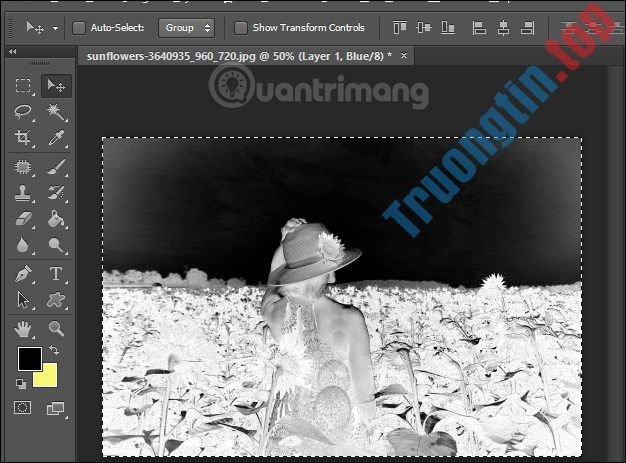Align right edges of layers

(x=528, y=28)
